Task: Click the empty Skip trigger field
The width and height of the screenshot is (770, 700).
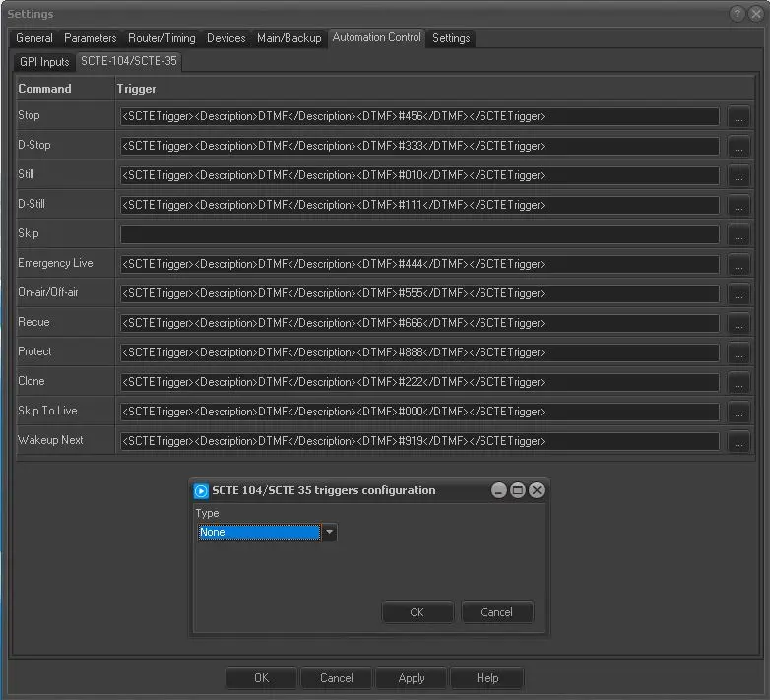Action: pyautogui.click(x=419, y=234)
